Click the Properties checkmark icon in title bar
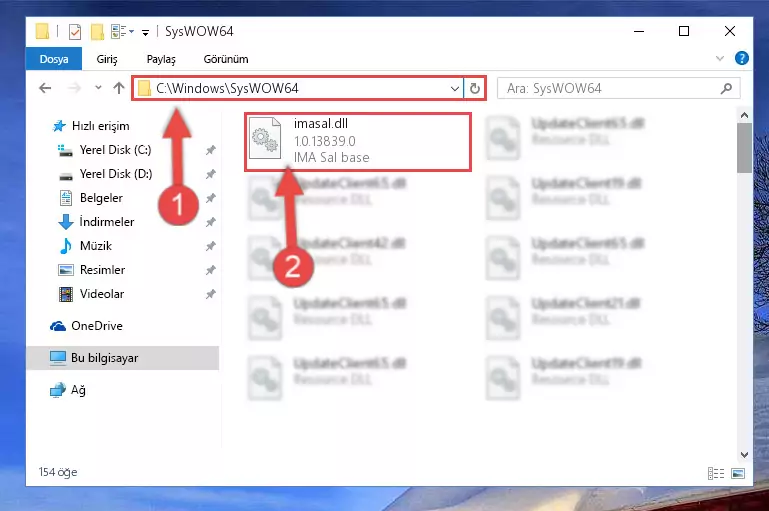Image resolution: width=769 pixels, height=511 pixels. coord(75,32)
